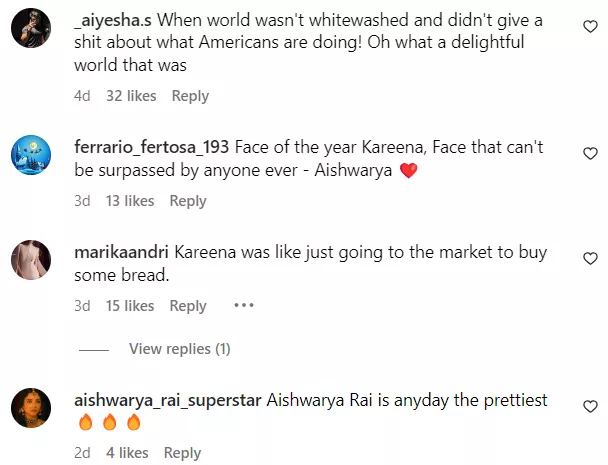
Task: Like aishwarya_rai_superstar's comment with heart icon
Action: [x=590, y=405]
